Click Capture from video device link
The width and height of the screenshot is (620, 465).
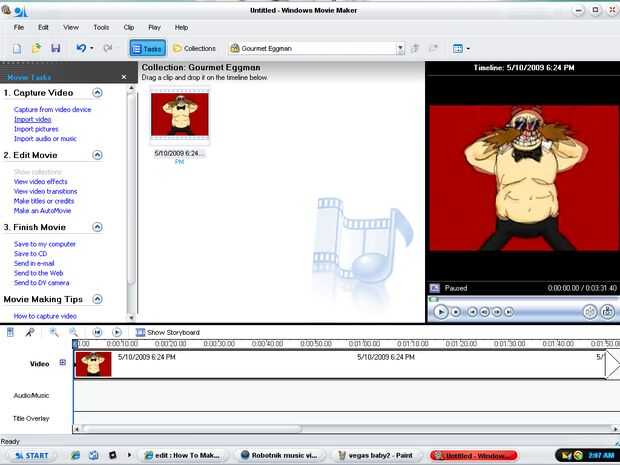click(x=53, y=110)
